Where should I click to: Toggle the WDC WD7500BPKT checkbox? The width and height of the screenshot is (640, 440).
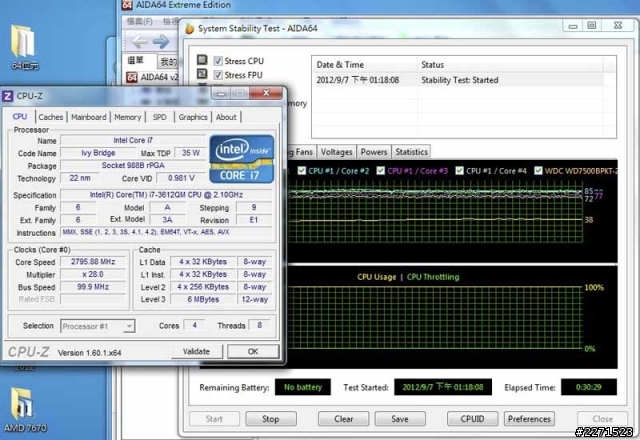[538, 171]
